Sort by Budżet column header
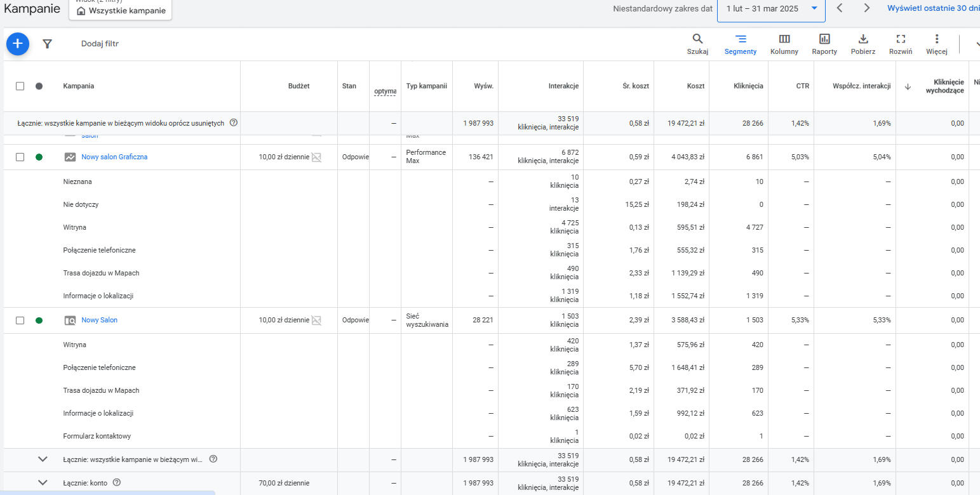This screenshot has height=495, width=980. pos(299,86)
